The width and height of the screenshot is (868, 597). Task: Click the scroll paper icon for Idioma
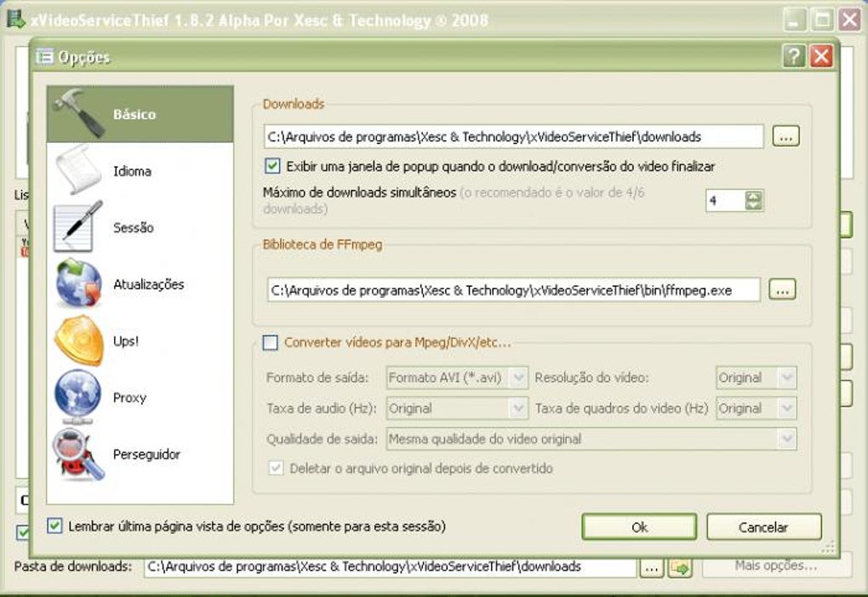[78, 169]
